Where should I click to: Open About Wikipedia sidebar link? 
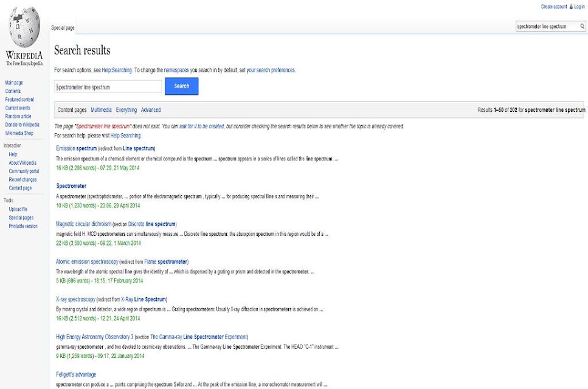click(22, 163)
